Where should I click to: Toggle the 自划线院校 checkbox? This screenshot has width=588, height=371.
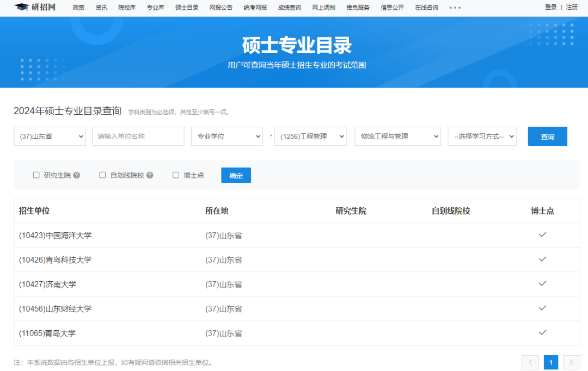(102, 175)
